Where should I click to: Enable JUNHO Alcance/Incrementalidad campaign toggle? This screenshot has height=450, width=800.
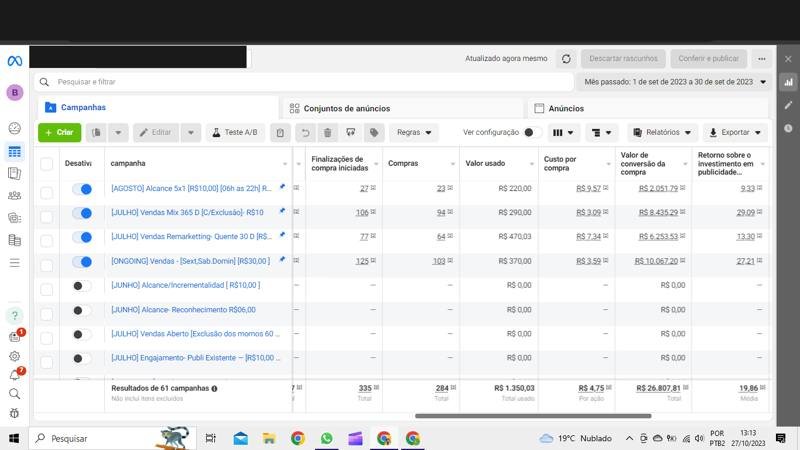pyautogui.click(x=82, y=286)
